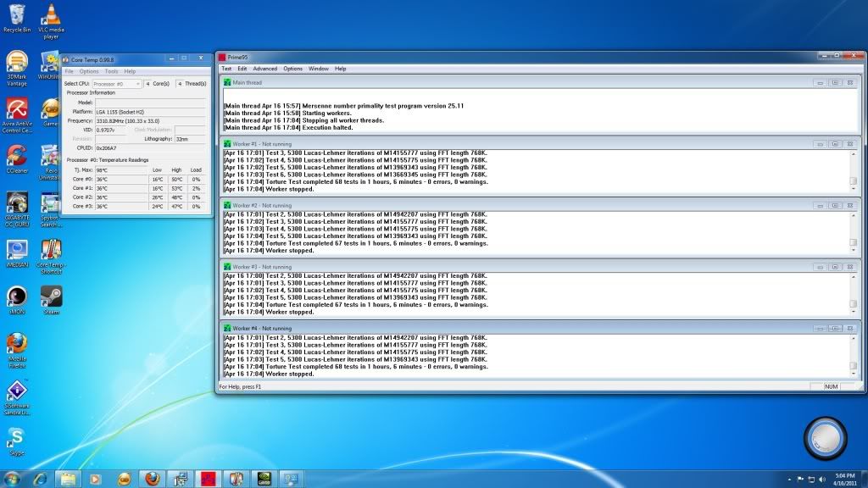Viewport: 868px width, 488px height.
Task: Click Worker #4 scrollbar down arrow
Action: click(853, 374)
